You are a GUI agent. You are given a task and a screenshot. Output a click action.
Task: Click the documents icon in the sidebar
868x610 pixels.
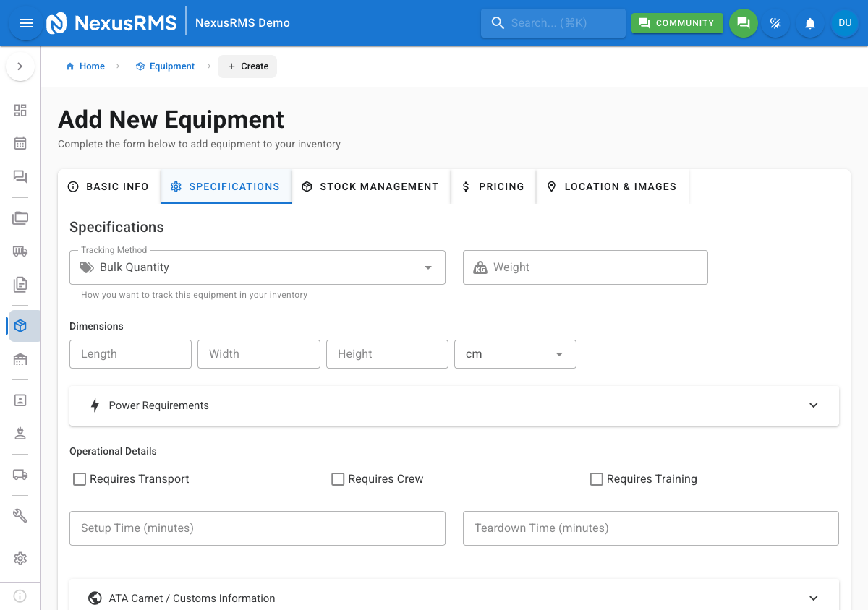pos(20,285)
